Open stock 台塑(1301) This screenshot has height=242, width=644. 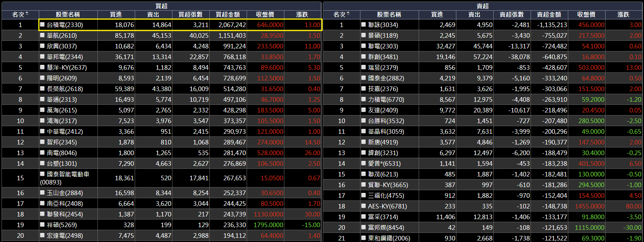(62, 163)
